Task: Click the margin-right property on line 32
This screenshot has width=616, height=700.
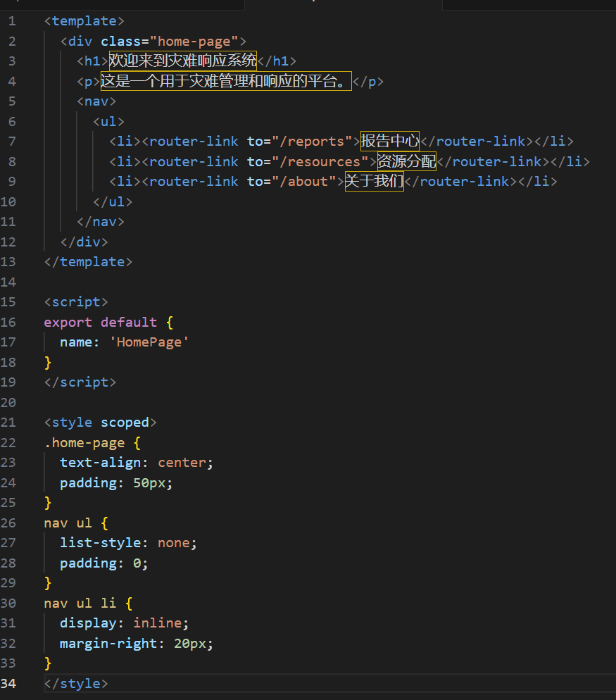Action: [x=108, y=644]
